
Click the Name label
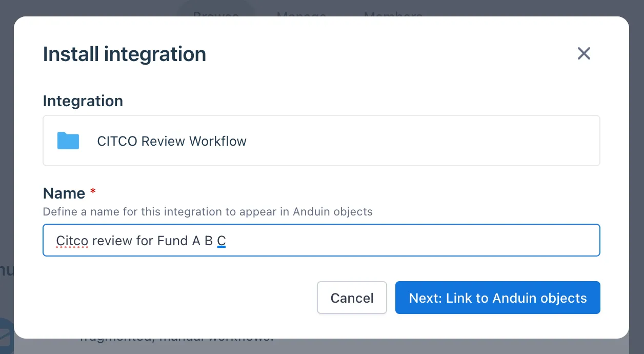tap(64, 193)
